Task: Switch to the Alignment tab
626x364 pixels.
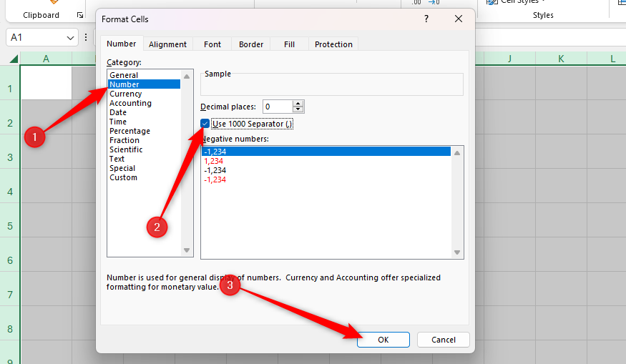Action: 167,44
